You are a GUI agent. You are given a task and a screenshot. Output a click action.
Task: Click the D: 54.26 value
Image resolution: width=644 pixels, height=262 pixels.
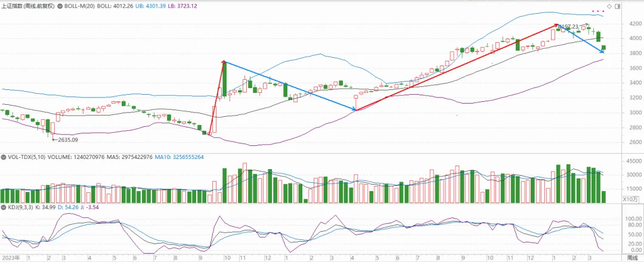coord(69,207)
